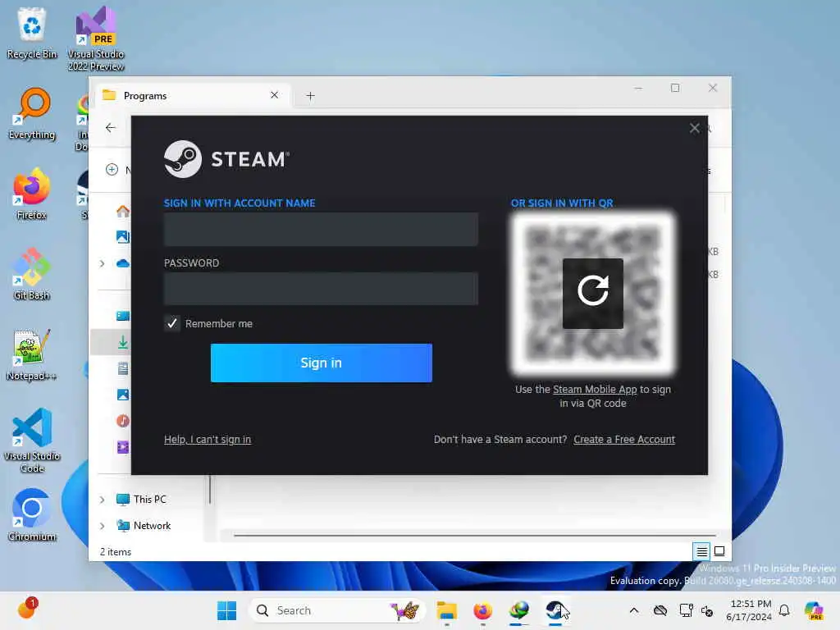Show hidden system tray icons
Viewport: 840px width, 630px height.
pos(634,610)
